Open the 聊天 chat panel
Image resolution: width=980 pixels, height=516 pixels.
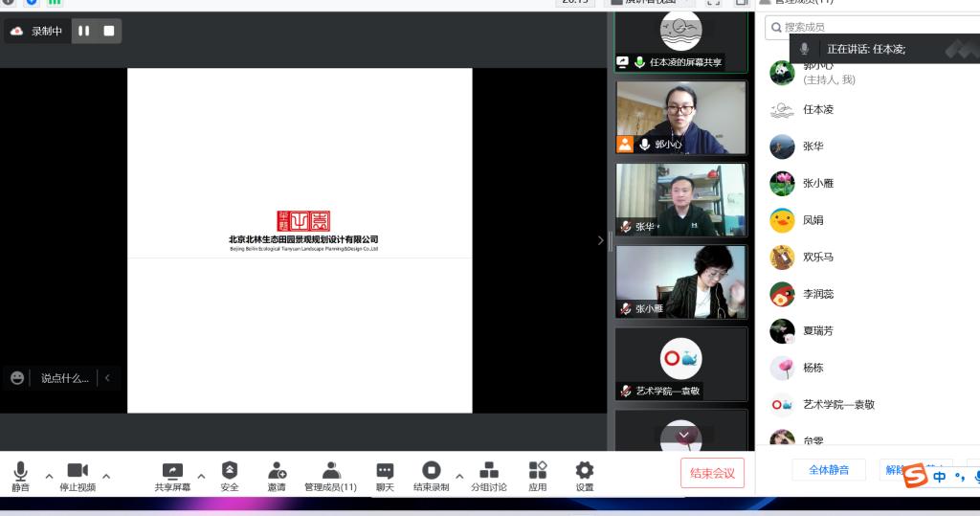point(385,475)
